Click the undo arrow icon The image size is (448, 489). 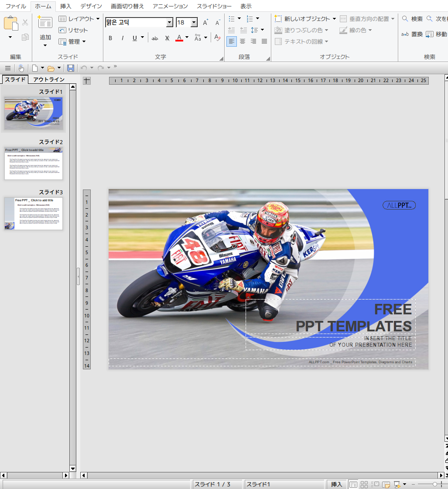pos(83,68)
